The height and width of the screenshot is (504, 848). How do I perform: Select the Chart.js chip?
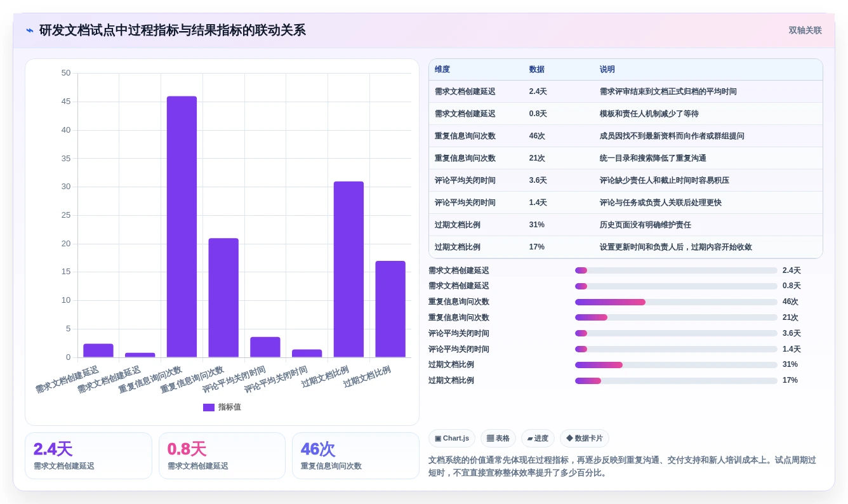[x=452, y=439]
